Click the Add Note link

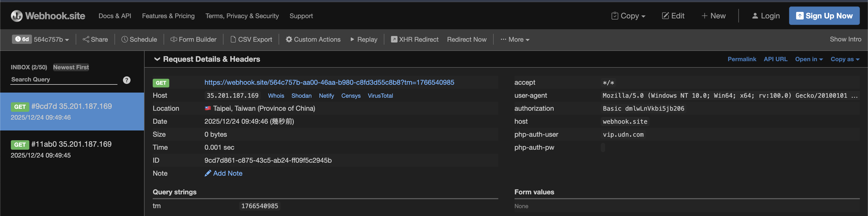[224, 173]
